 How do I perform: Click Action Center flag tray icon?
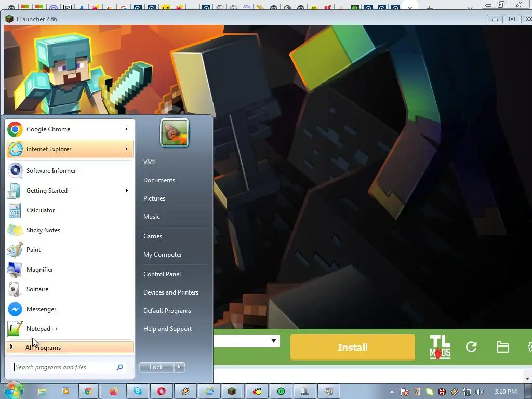pyautogui.click(x=404, y=392)
